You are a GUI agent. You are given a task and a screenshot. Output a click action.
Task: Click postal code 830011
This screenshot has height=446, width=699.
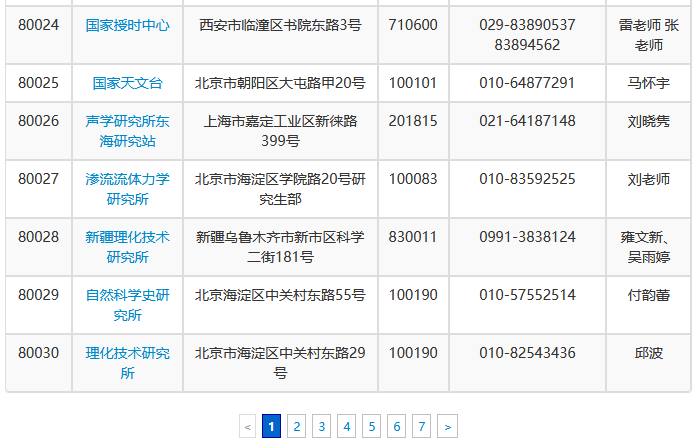pos(413,237)
